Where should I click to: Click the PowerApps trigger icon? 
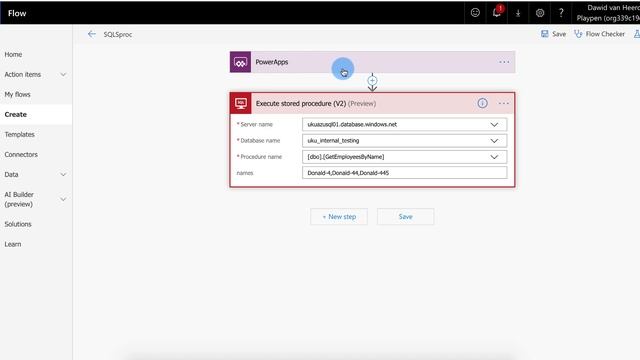(x=240, y=62)
